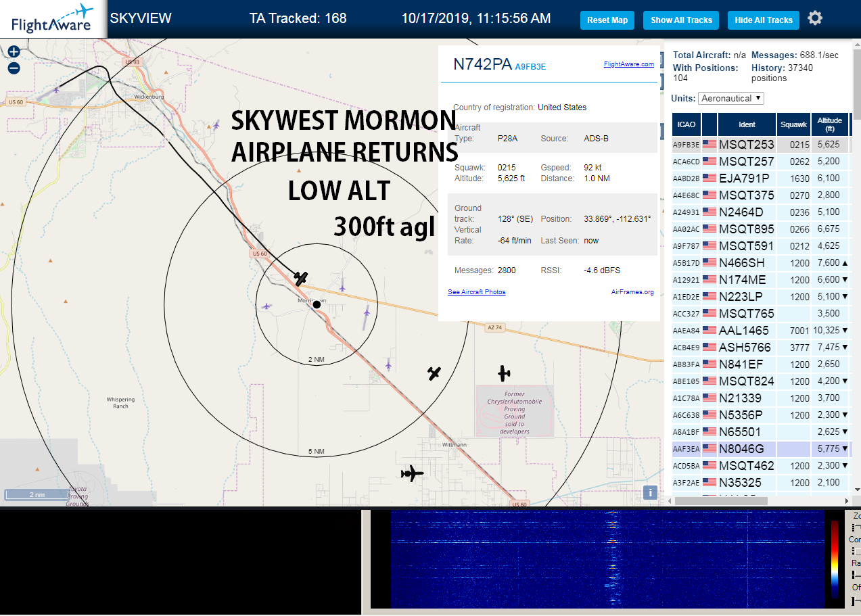Sort the table by the Ident column

coord(747,124)
